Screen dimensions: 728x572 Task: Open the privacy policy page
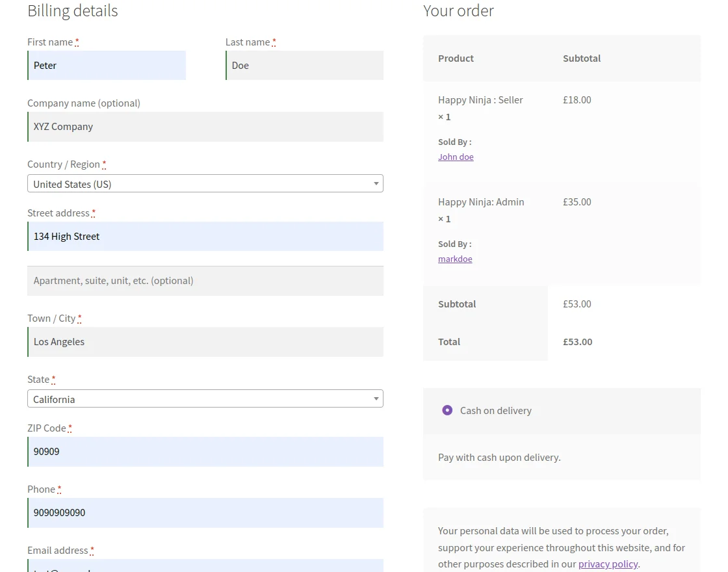click(x=608, y=564)
